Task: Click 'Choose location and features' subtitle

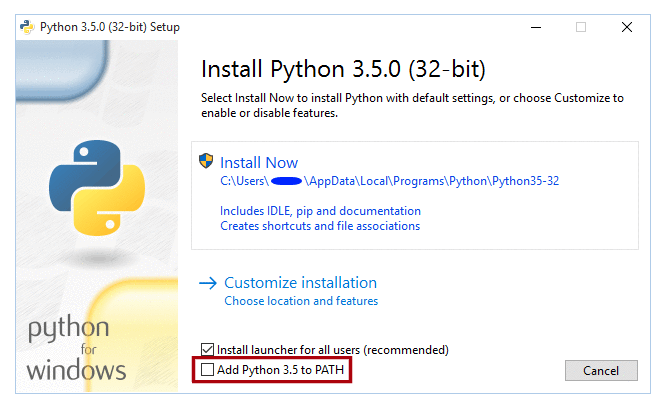Action: pyautogui.click(x=301, y=301)
